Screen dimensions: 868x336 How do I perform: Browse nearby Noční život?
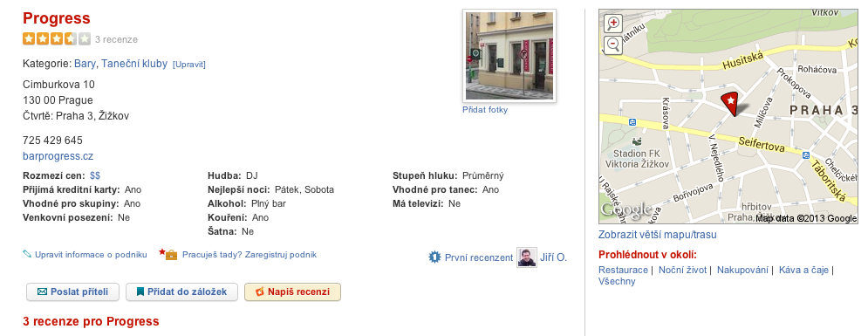tap(682, 271)
